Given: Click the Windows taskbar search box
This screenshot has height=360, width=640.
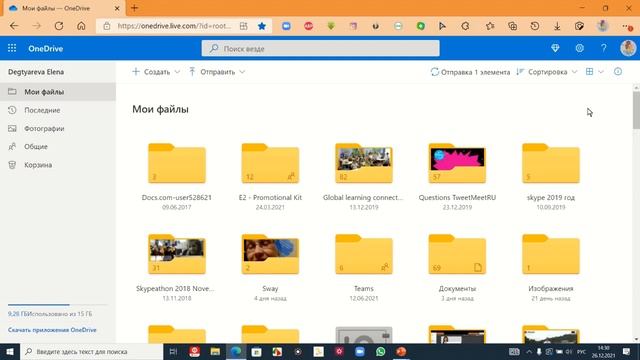Looking at the screenshot, I should (92, 351).
